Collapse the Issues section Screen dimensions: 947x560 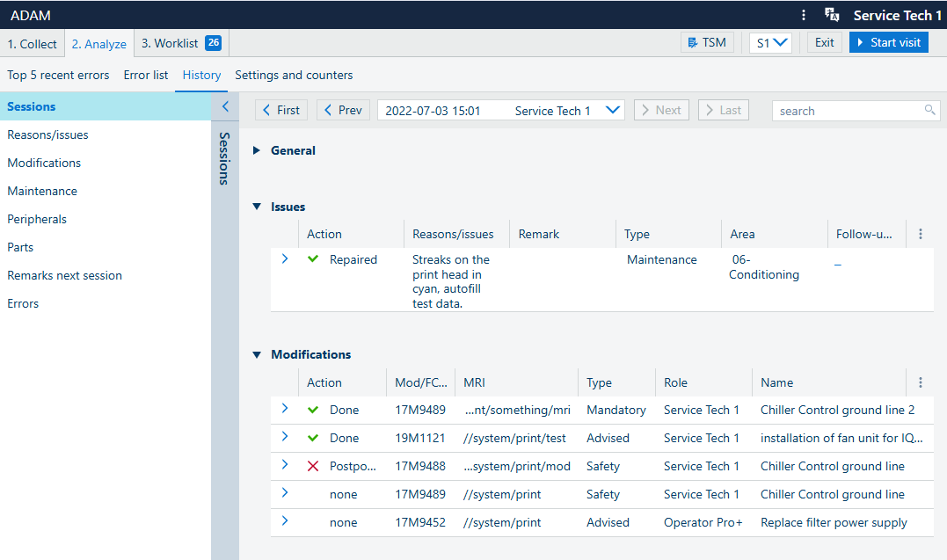point(257,207)
